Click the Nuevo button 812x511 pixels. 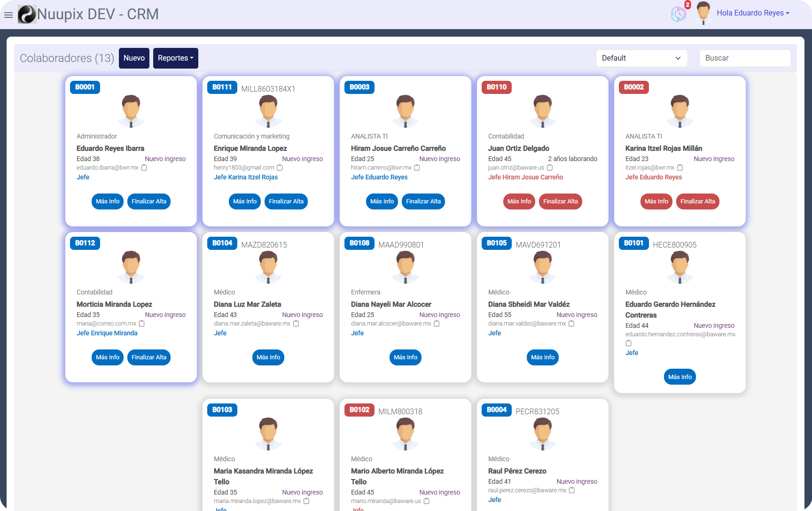pyautogui.click(x=134, y=58)
